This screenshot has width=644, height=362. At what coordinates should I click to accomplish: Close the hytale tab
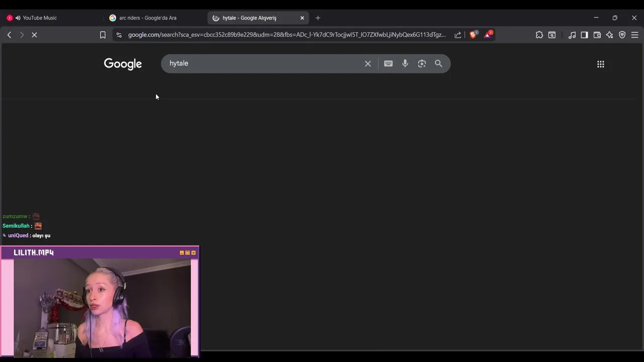[302, 18]
